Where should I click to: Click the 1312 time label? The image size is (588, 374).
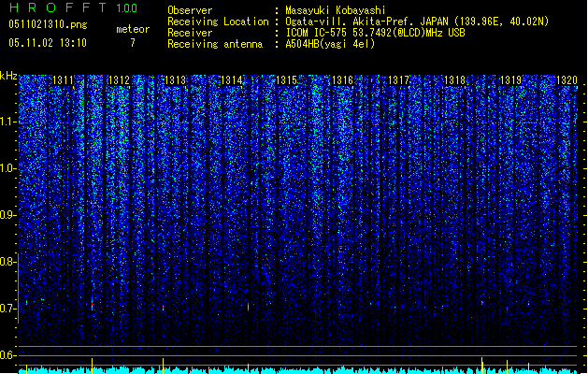click(119, 80)
